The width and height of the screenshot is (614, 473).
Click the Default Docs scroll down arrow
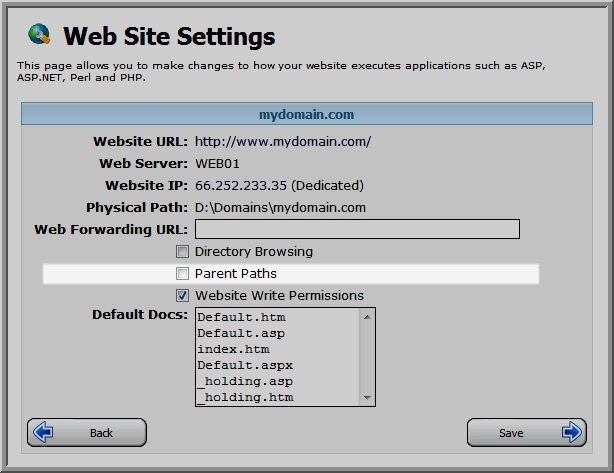tap(367, 397)
